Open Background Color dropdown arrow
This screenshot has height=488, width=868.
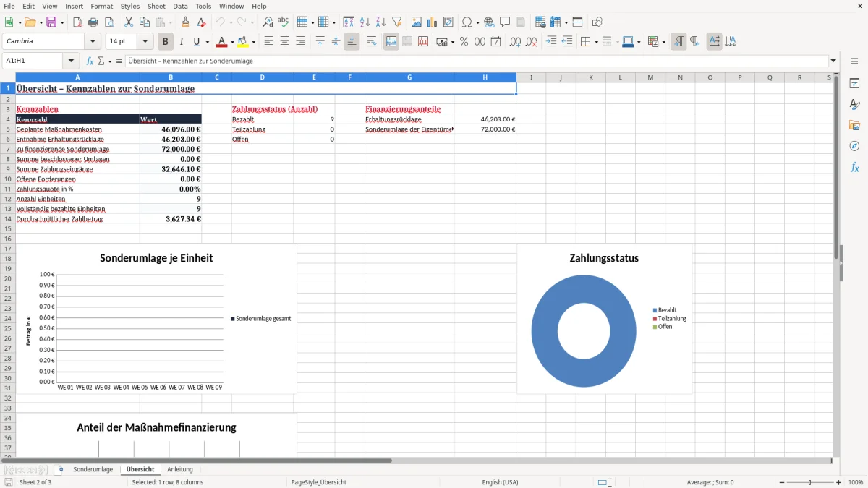click(254, 42)
